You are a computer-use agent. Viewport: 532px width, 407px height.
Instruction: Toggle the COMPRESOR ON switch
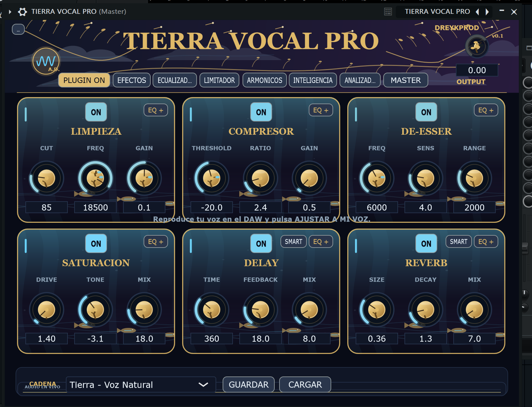261,112
